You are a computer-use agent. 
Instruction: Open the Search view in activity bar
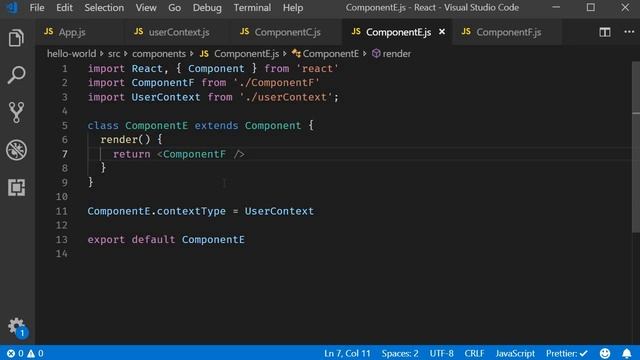16,75
